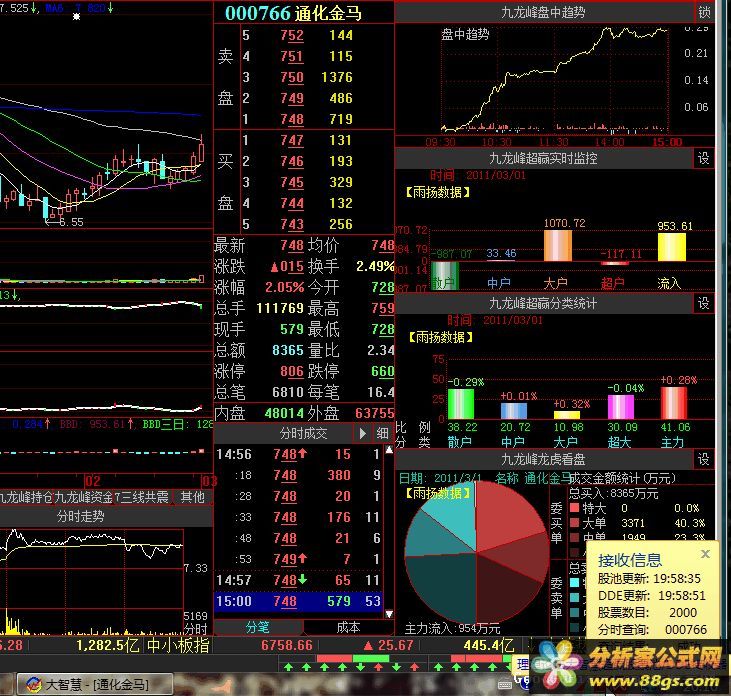This screenshot has width=731, height=696.
Task: Click the up arrow of trade list scrollbar
Action: coord(389,450)
